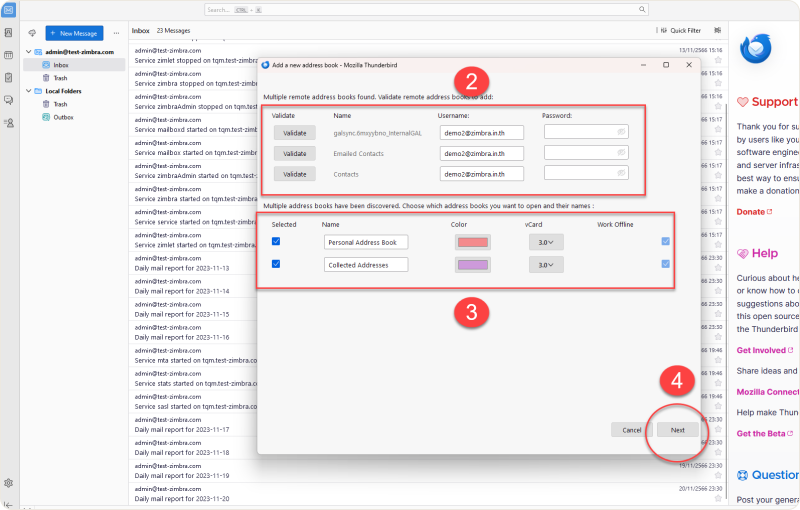Open vCard version dropdown for Personal Address Book
This screenshot has width=800, height=510.
[x=546, y=242]
